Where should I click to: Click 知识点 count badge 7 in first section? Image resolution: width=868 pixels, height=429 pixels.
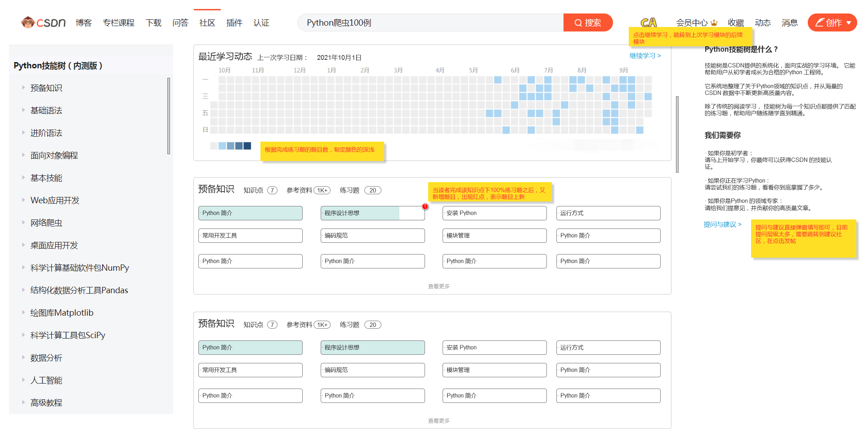pyautogui.click(x=272, y=190)
